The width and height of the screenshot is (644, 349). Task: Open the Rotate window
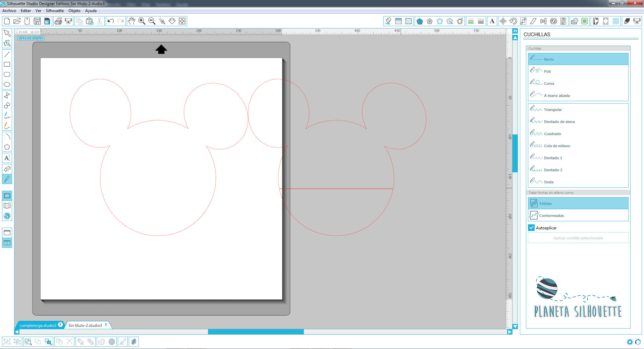[513, 21]
